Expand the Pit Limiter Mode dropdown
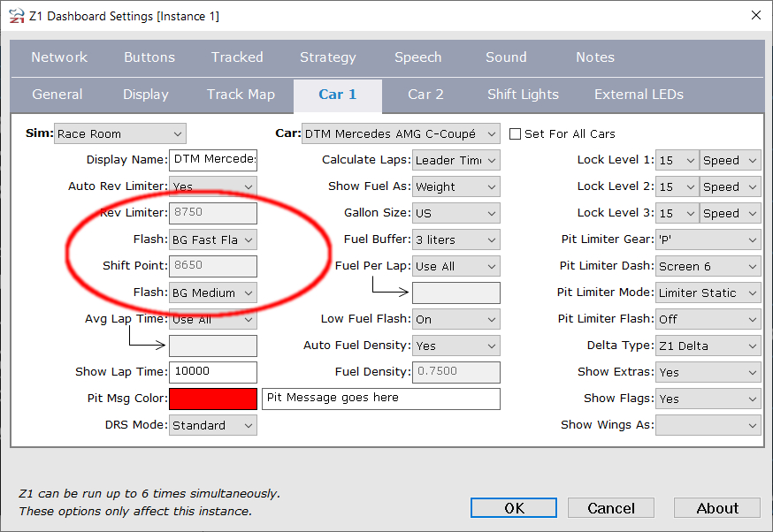 pos(708,293)
